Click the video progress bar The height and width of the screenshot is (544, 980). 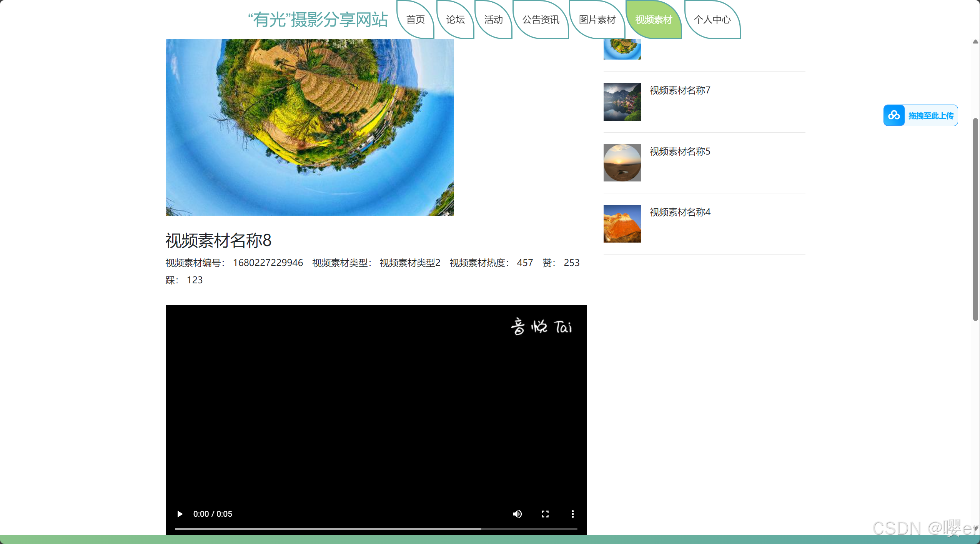376,529
